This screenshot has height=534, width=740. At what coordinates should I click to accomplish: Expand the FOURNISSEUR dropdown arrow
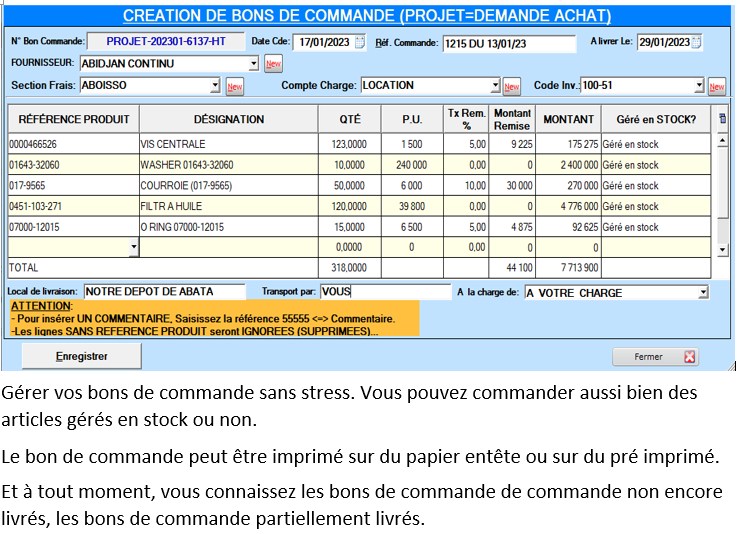[x=253, y=63]
